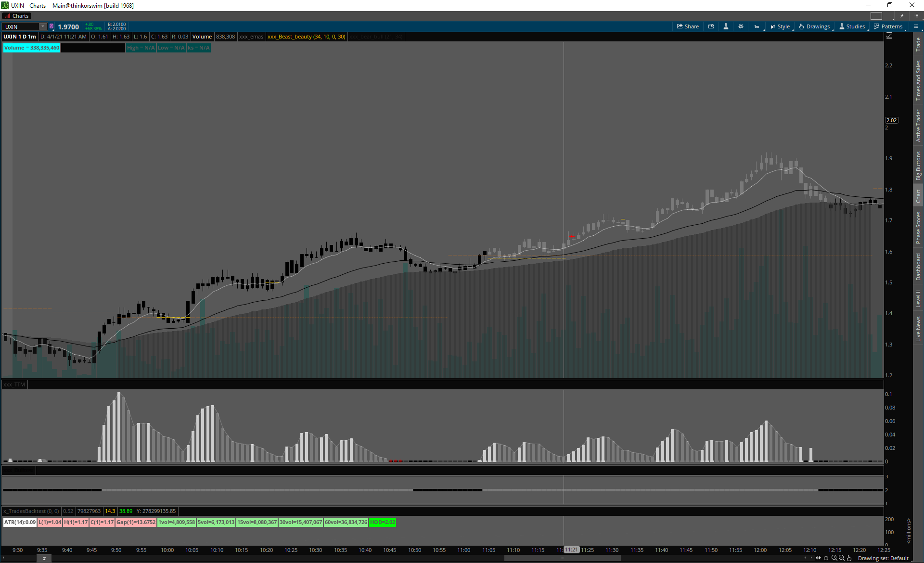Select the pointing hand drawing tool icon

point(849,558)
